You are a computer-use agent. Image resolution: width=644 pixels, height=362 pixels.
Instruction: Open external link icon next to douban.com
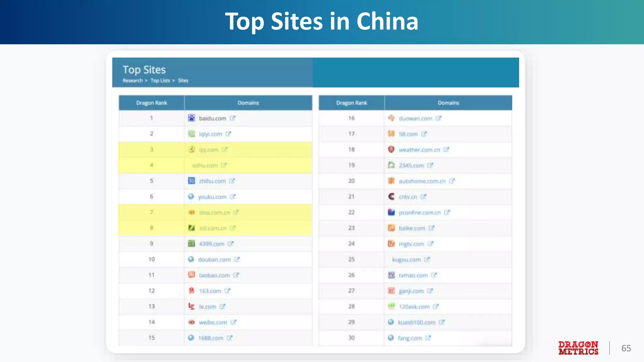(237, 260)
